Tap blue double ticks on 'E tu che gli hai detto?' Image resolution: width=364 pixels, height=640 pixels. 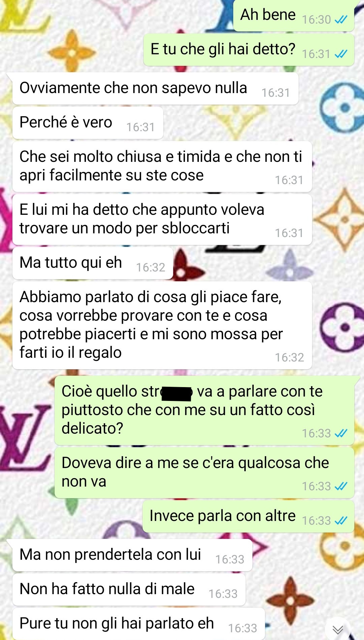(x=341, y=54)
